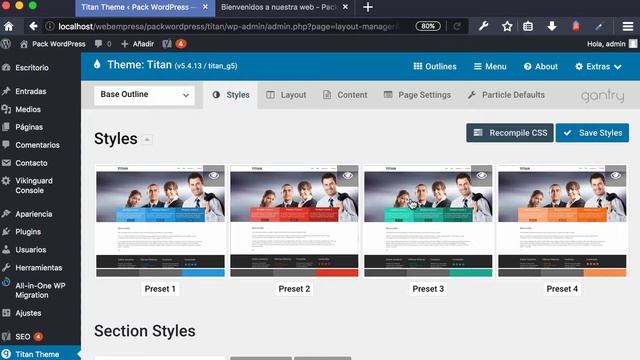Open Pack WordPress site link

coord(53,44)
